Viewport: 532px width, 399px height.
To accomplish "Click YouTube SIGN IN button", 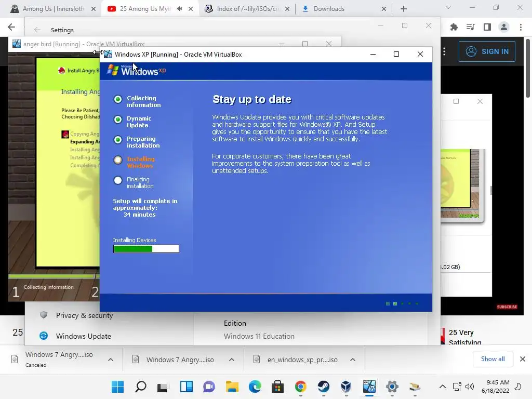I will pos(487,51).
